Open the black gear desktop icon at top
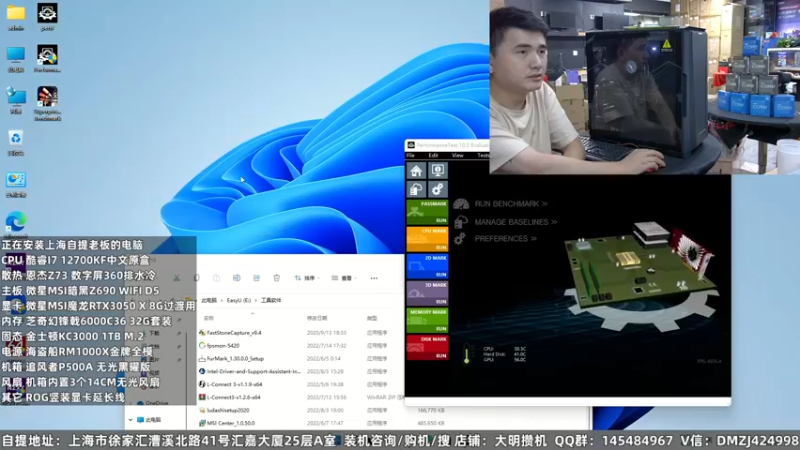800x450 pixels. point(47,16)
